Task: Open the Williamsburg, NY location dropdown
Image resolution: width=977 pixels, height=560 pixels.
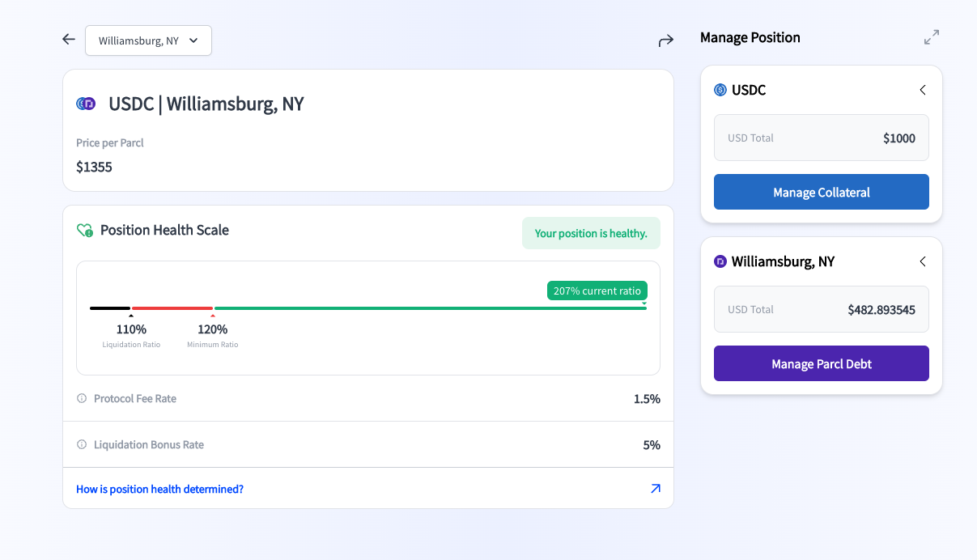Action: pyautogui.click(x=148, y=40)
